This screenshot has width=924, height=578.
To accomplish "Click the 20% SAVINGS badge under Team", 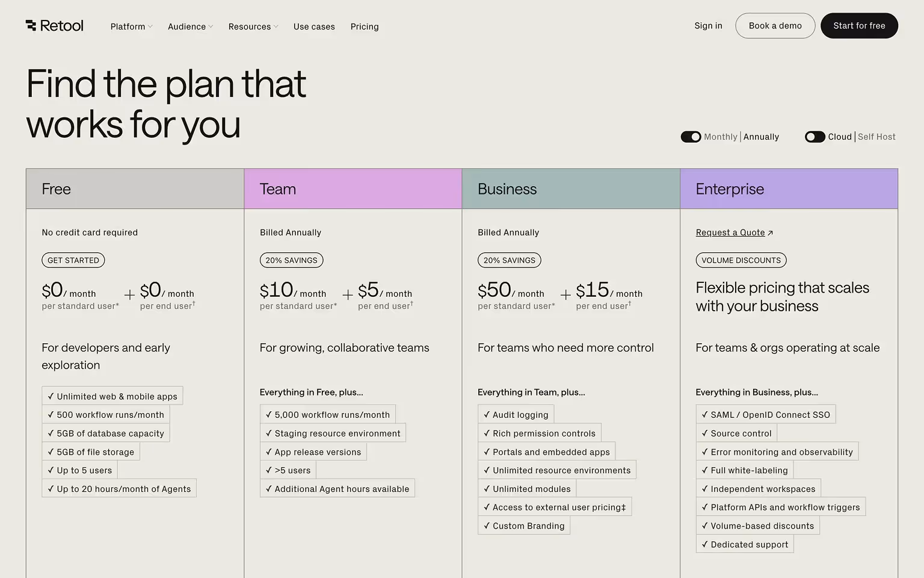I will (291, 260).
